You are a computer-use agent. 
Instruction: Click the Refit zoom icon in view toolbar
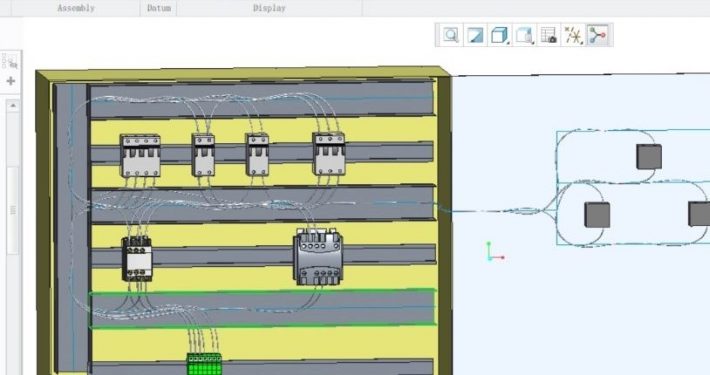coord(451,35)
